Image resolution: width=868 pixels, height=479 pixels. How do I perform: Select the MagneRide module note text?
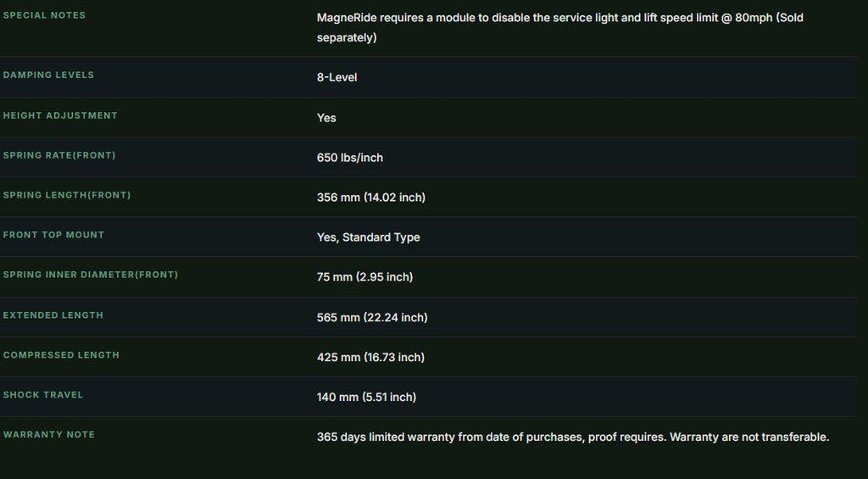click(x=559, y=28)
